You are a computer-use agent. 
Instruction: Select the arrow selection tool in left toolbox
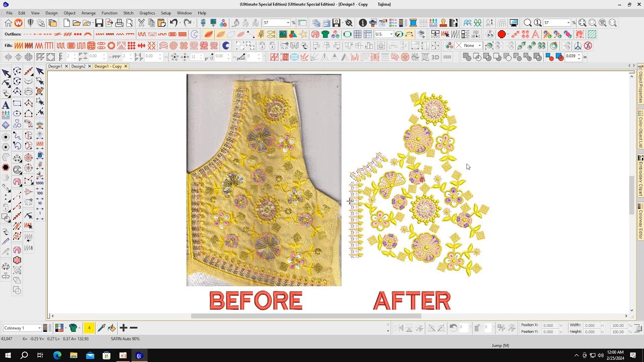6,73
